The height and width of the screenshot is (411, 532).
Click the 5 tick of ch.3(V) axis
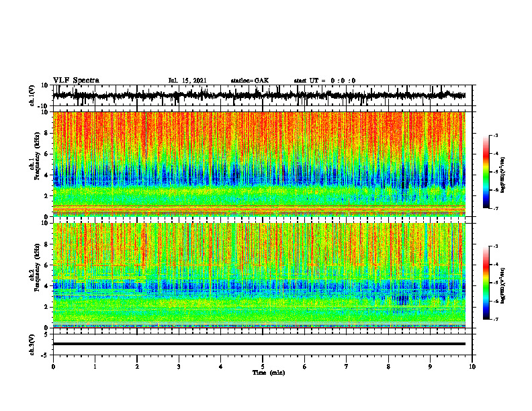(47, 334)
